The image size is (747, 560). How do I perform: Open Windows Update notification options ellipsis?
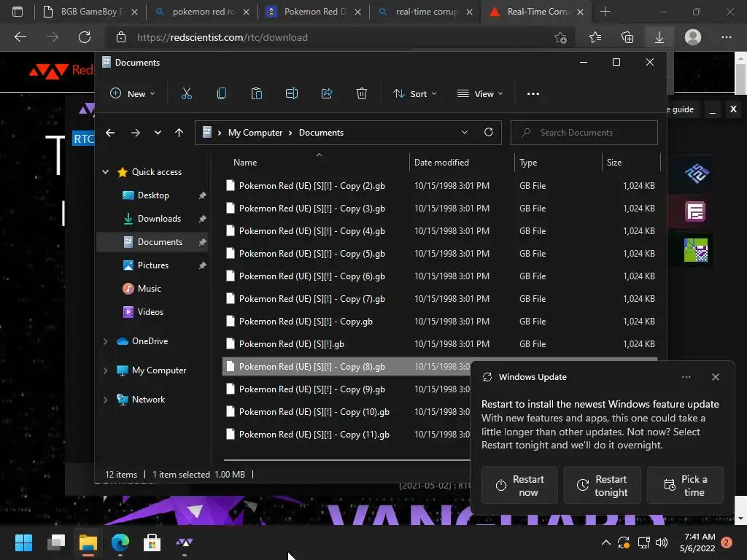[x=686, y=377]
